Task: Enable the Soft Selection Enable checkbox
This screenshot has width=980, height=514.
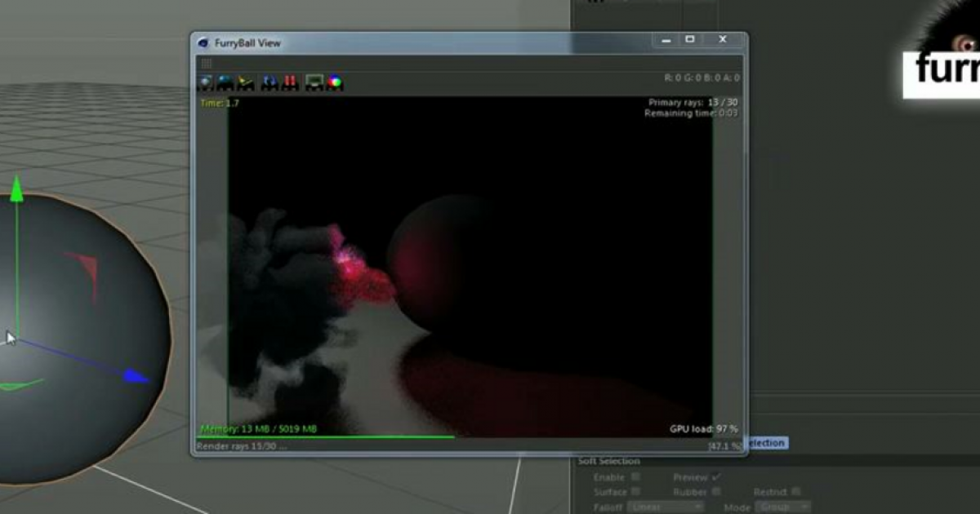Action: 635,477
